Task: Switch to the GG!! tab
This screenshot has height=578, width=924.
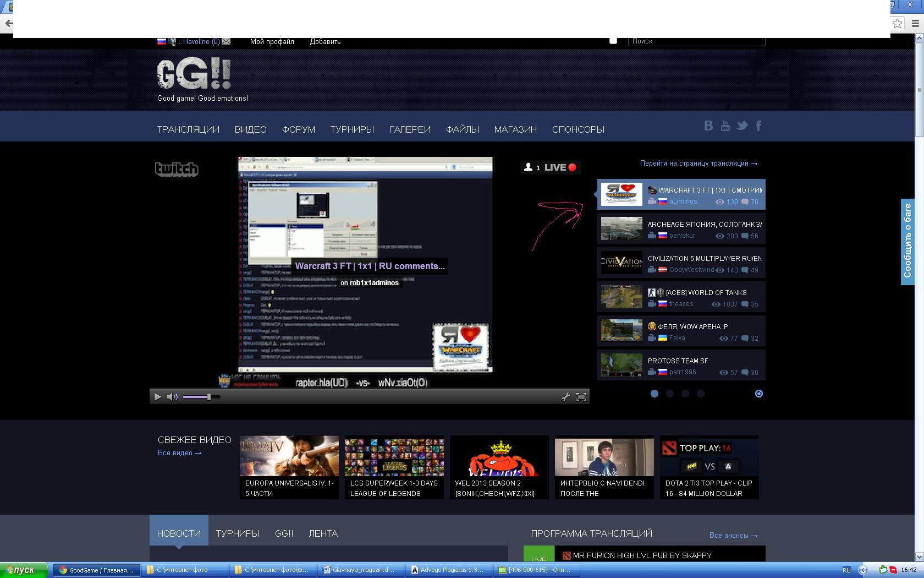Action: pos(284,533)
